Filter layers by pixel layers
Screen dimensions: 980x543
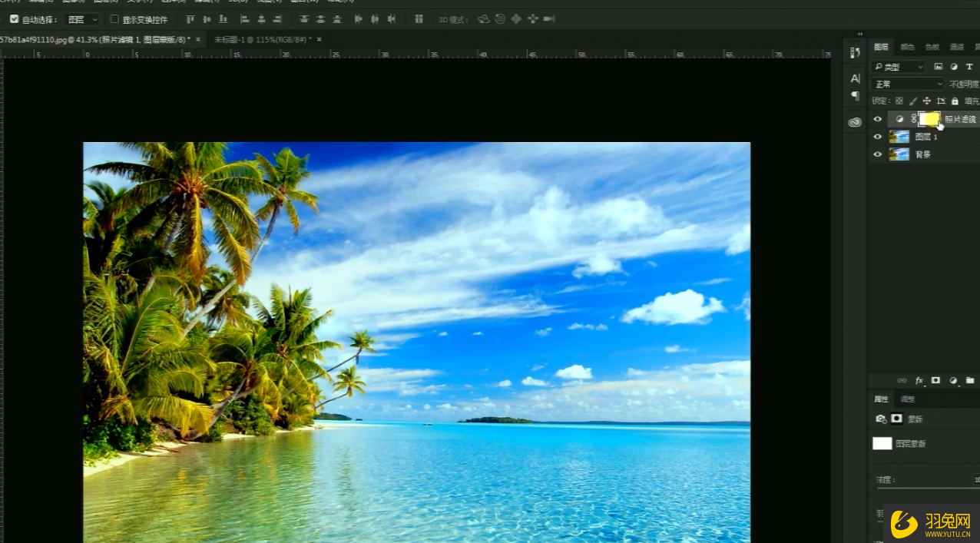pos(938,67)
